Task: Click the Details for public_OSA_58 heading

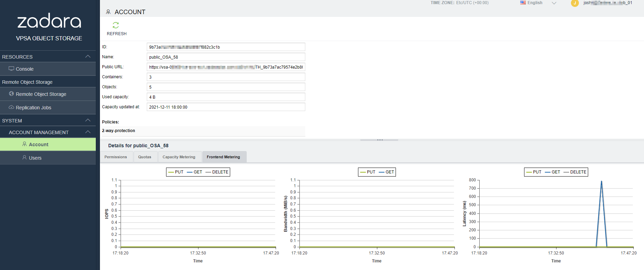Action: click(x=138, y=146)
